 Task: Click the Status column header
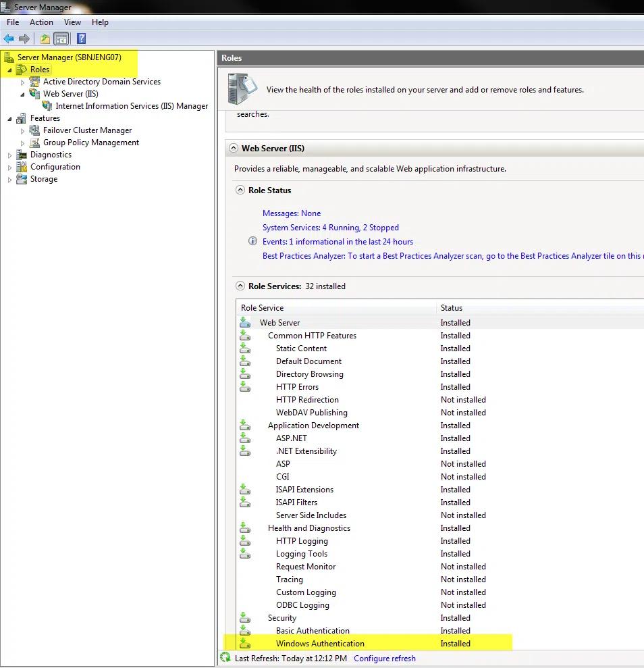pos(540,307)
